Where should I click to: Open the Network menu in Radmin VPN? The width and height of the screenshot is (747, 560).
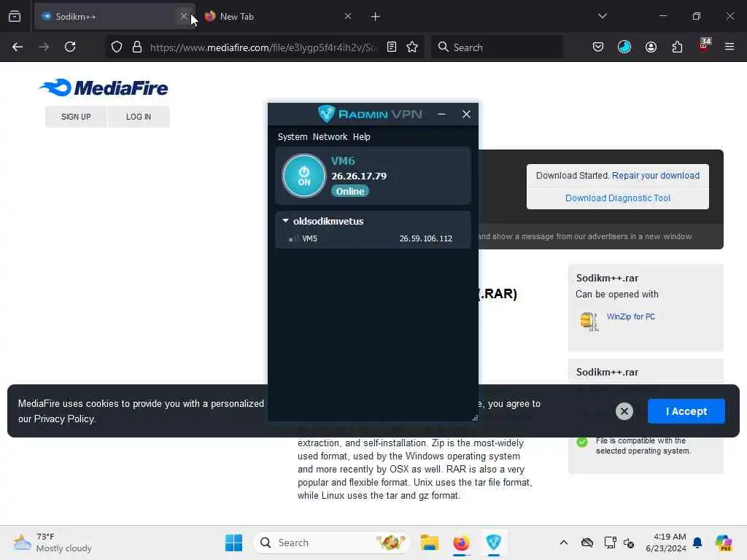point(330,136)
